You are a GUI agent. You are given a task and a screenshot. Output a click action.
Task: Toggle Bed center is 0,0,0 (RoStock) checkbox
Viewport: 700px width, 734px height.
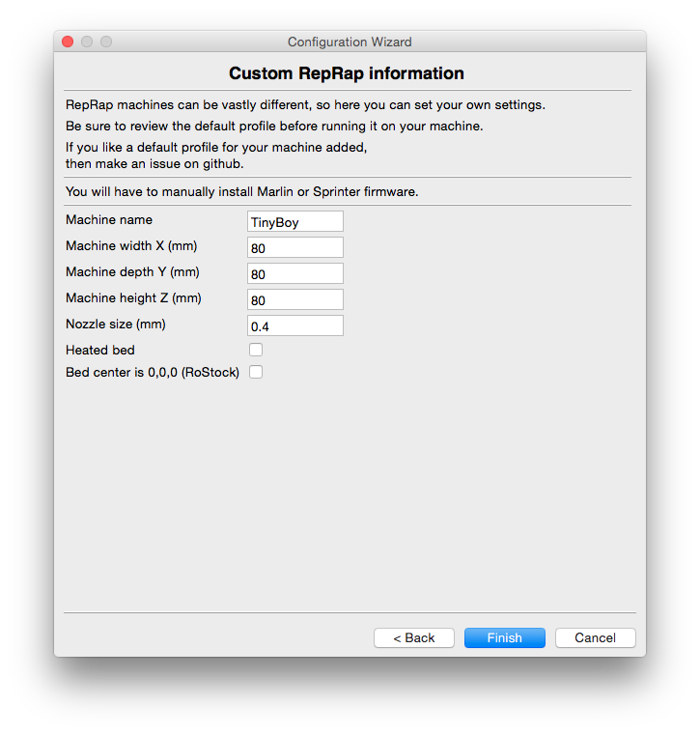coord(256,372)
